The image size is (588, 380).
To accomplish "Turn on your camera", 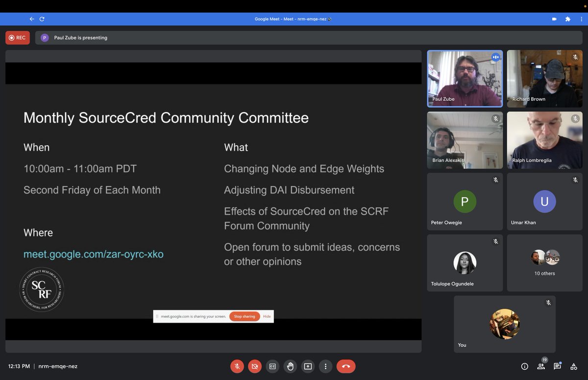I will [x=255, y=366].
